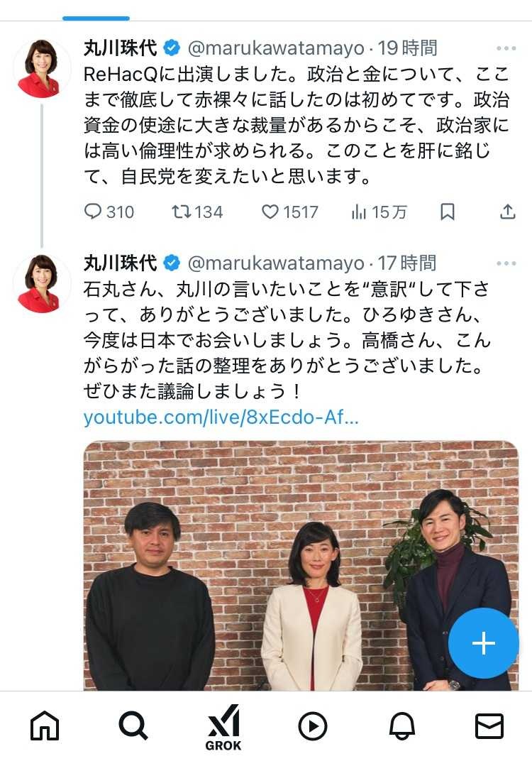Screen dimensions: 532x761
Task: Open more options on the 19時間 tweet
Action: 506,48
